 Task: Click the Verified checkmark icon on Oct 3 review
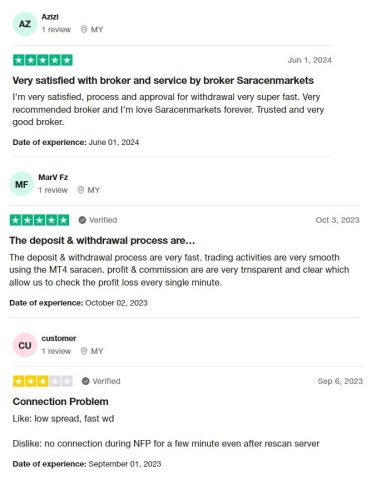pyautogui.click(x=82, y=220)
